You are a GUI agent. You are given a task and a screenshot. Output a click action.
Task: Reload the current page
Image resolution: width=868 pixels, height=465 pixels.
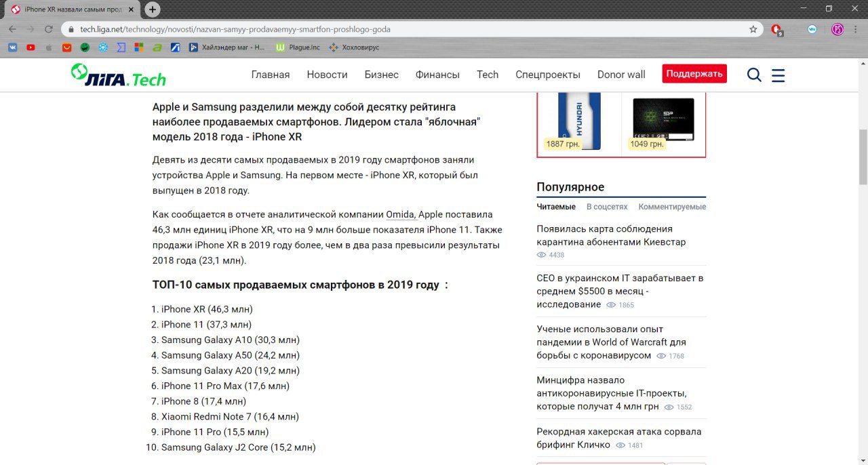[x=49, y=29]
